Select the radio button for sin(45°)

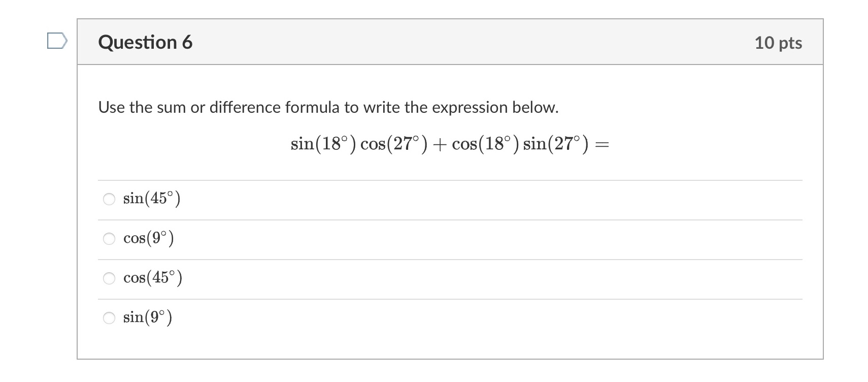coord(109,199)
